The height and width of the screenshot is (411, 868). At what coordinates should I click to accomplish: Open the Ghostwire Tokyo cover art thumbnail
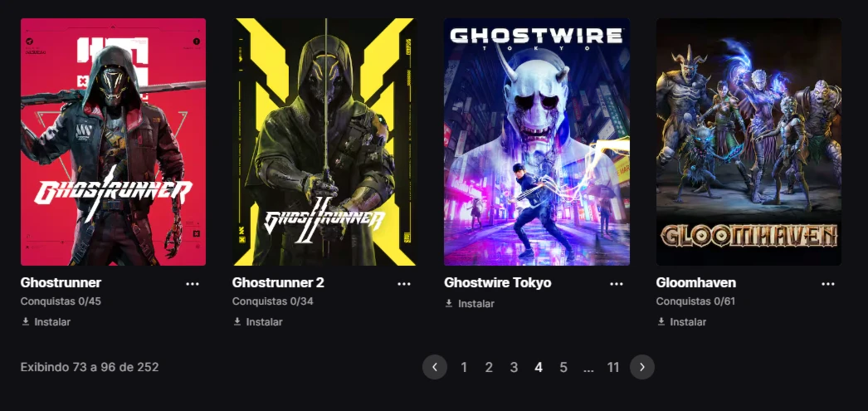pyautogui.click(x=537, y=142)
